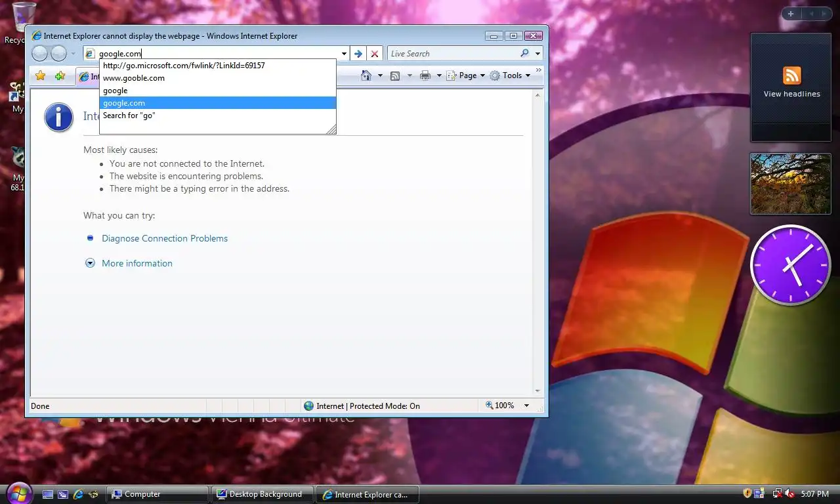Open the search provider options dropdown
Image resolution: width=840 pixels, height=504 pixels.
(x=537, y=54)
